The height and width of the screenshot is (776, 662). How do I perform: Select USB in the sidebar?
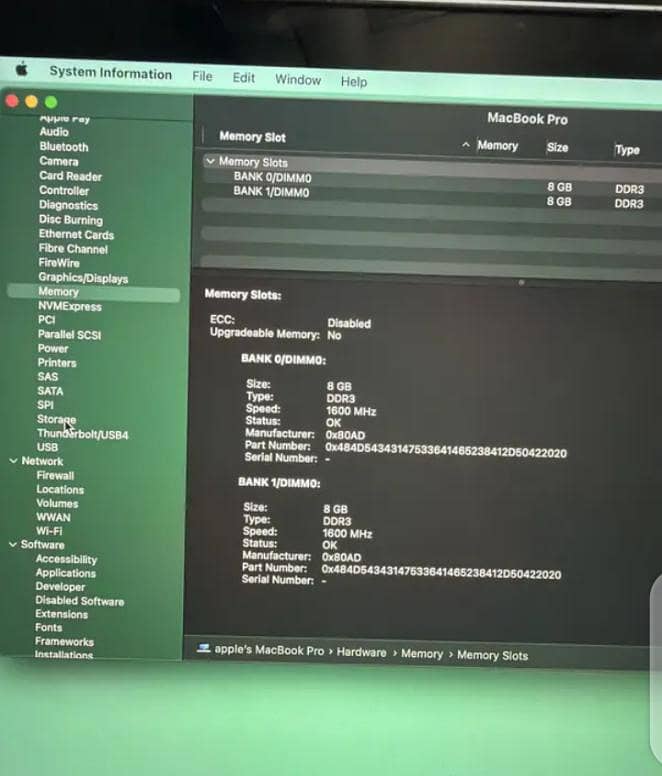(47, 447)
